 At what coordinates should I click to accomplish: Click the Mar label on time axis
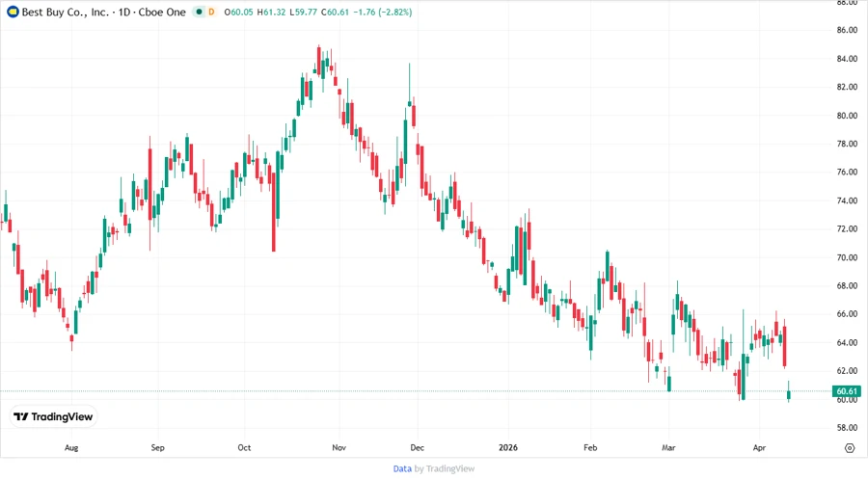tap(668, 447)
